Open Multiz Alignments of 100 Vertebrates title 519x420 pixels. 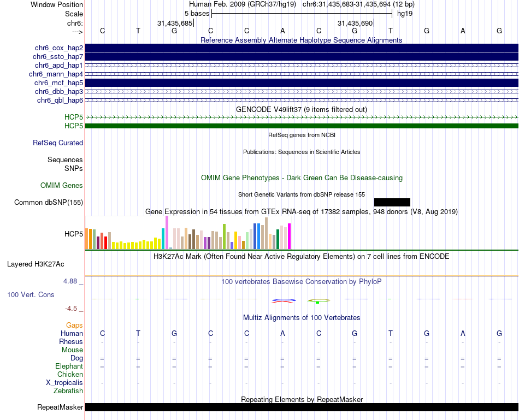(x=302, y=318)
